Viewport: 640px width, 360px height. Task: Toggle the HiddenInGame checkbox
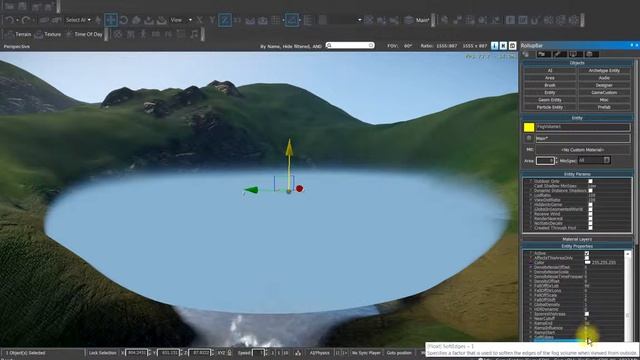590,204
